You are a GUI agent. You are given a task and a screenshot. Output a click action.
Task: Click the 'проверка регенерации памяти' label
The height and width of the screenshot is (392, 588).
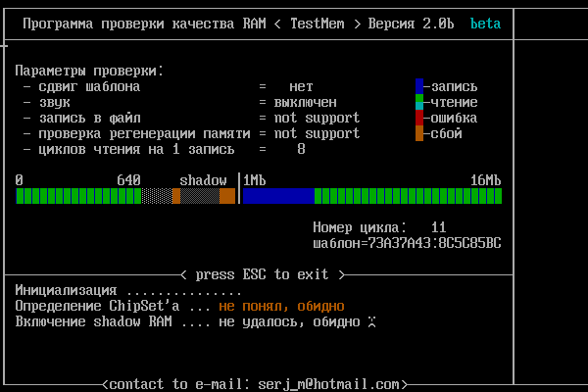pos(144,134)
